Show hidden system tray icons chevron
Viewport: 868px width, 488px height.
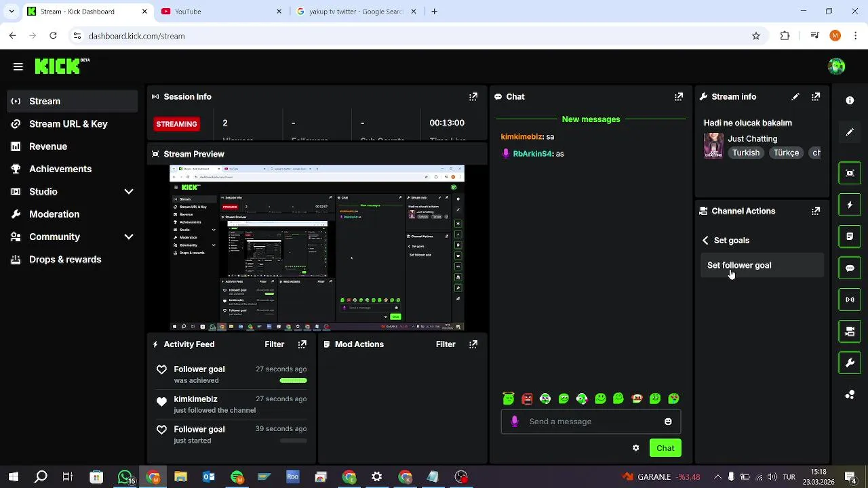tap(718, 477)
